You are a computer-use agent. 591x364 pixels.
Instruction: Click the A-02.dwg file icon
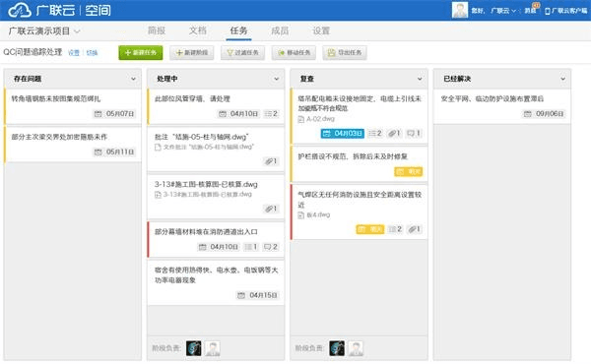click(x=301, y=119)
